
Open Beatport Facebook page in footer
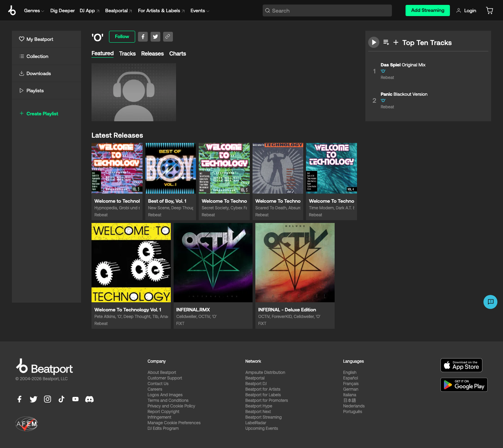(x=20, y=399)
